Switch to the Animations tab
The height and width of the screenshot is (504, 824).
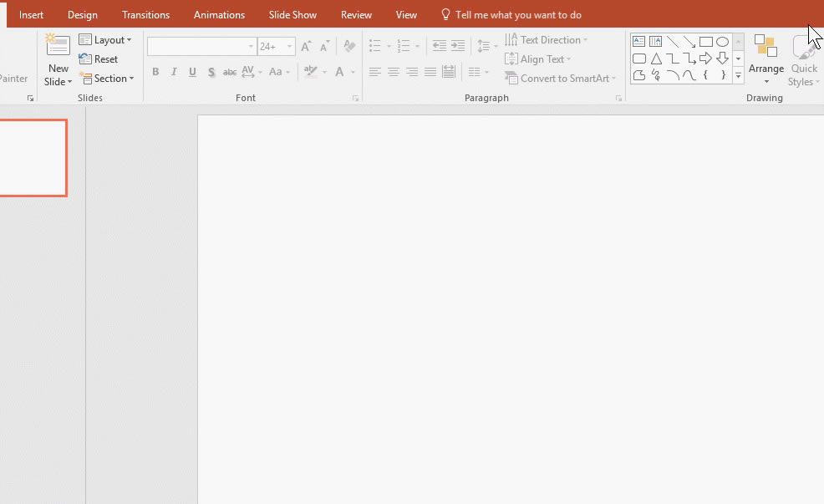[x=219, y=15]
